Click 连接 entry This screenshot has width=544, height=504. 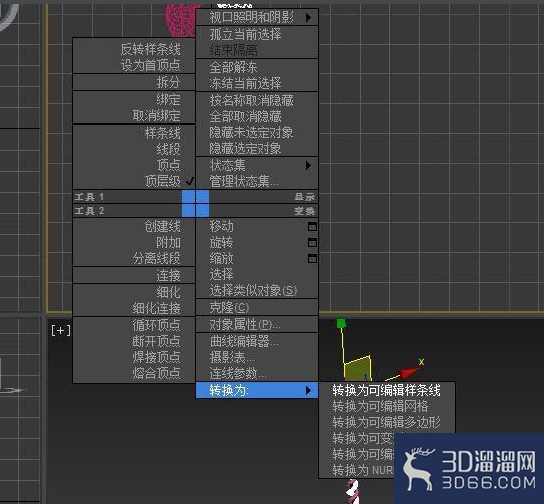[x=134, y=275]
